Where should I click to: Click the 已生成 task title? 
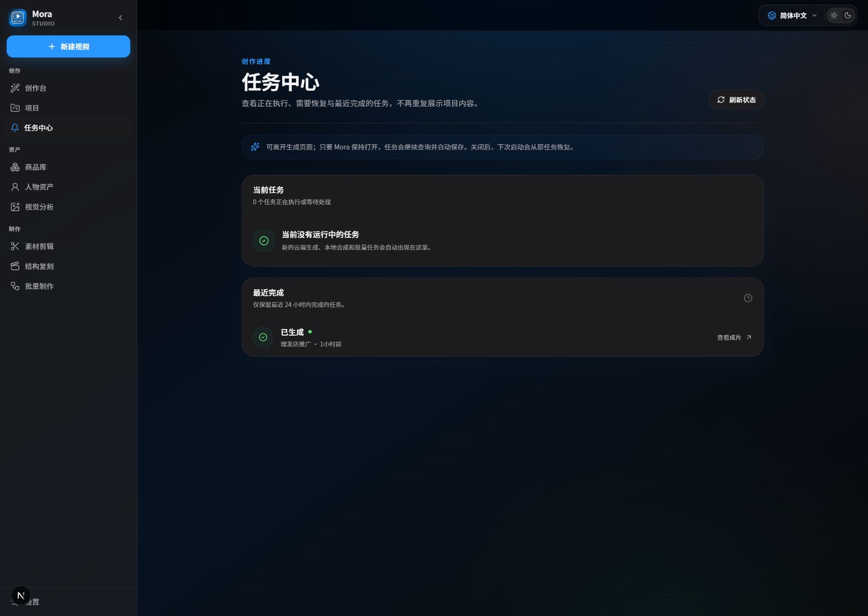(292, 332)
